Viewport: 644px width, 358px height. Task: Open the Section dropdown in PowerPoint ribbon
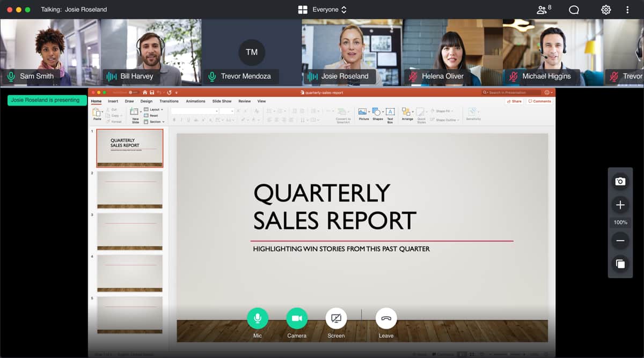(x=153, y=122)
